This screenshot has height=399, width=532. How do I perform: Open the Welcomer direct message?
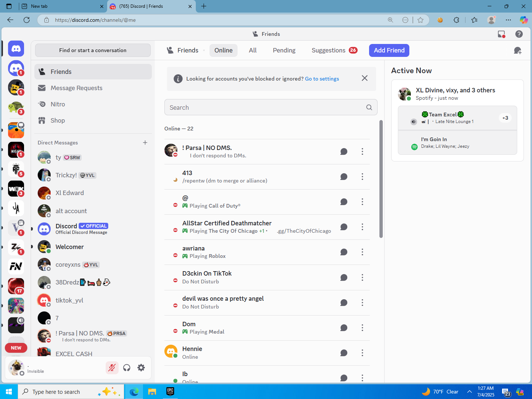pos(93,247)
